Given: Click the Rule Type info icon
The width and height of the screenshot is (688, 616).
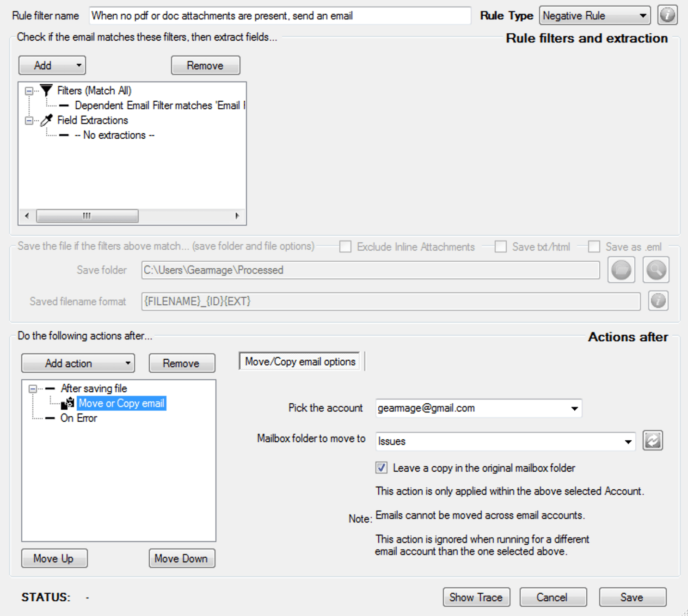Looking at the screenshot, I should coord(667,15).
